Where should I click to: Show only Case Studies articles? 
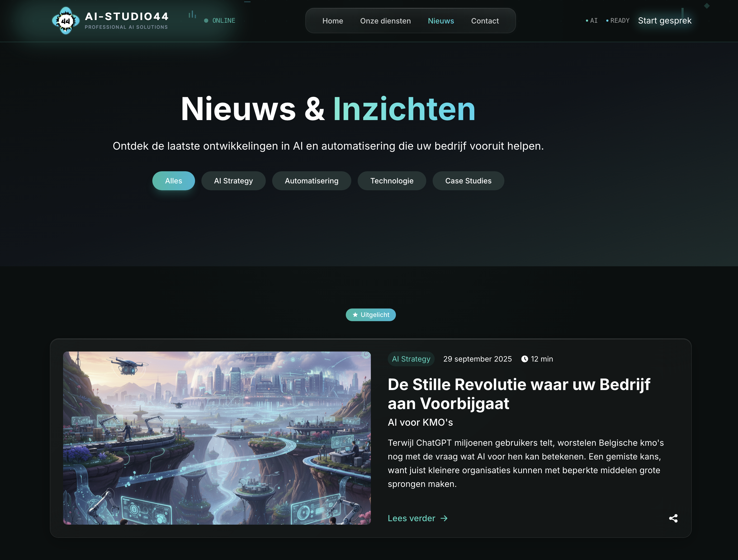(x=468, y=181)
